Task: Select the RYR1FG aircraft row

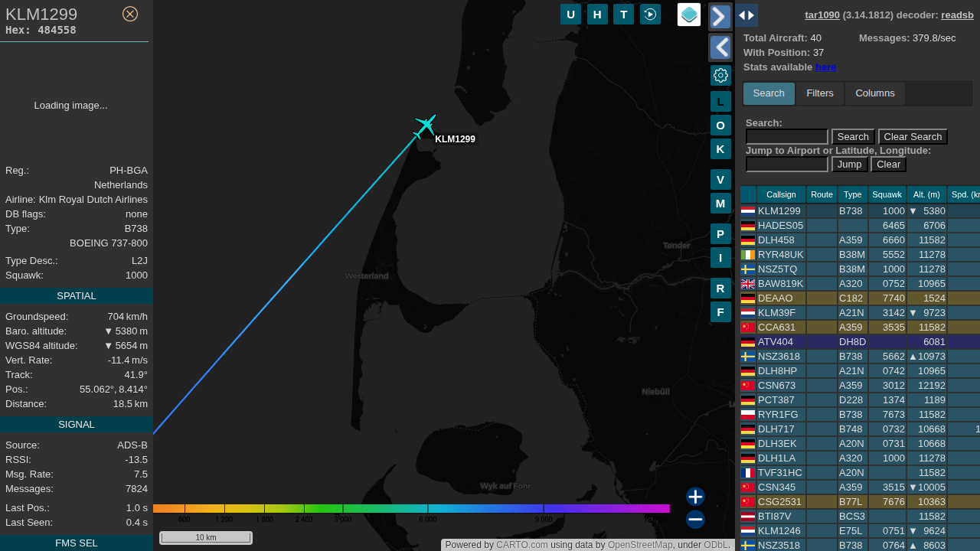Action: (x=860, y=415)
